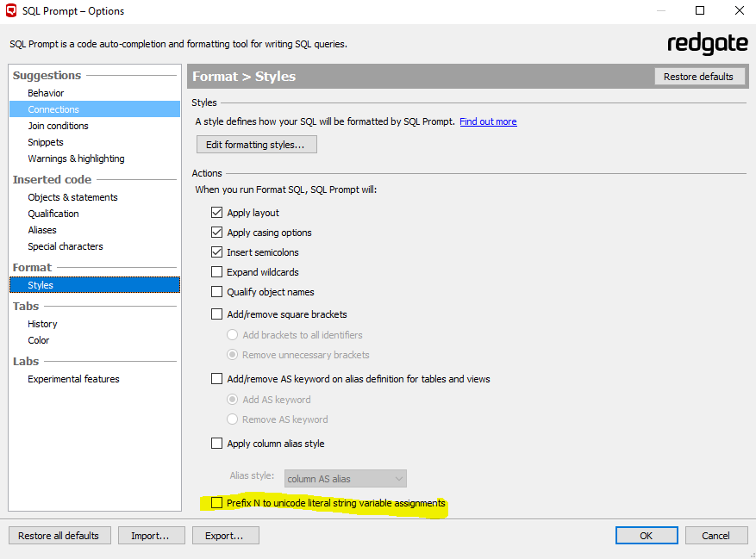Open Color under Tabs
This screenshot has height=559, width=756.
[x=39, y=340]
